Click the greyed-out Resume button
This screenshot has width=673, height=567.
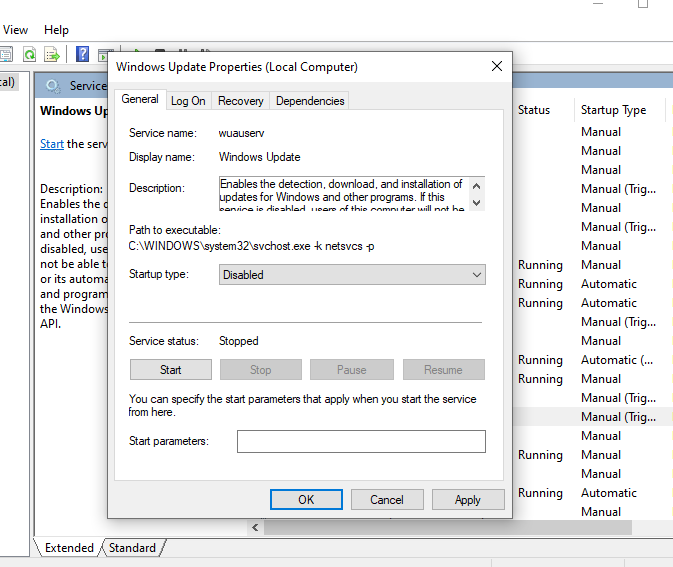(443, 370)
